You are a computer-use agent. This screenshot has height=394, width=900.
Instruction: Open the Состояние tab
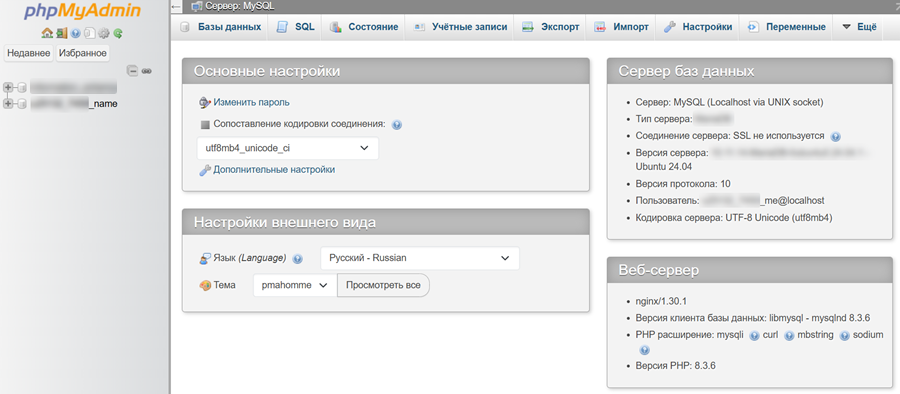pos(364,27)
